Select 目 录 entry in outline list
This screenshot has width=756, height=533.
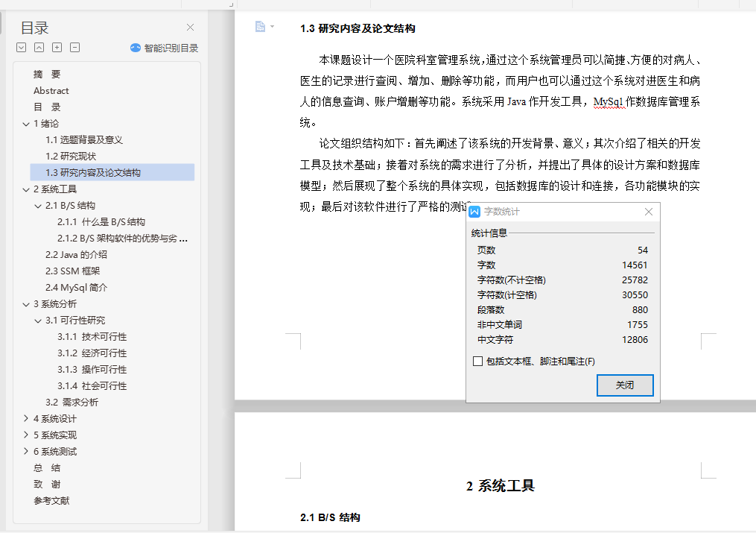47,107
